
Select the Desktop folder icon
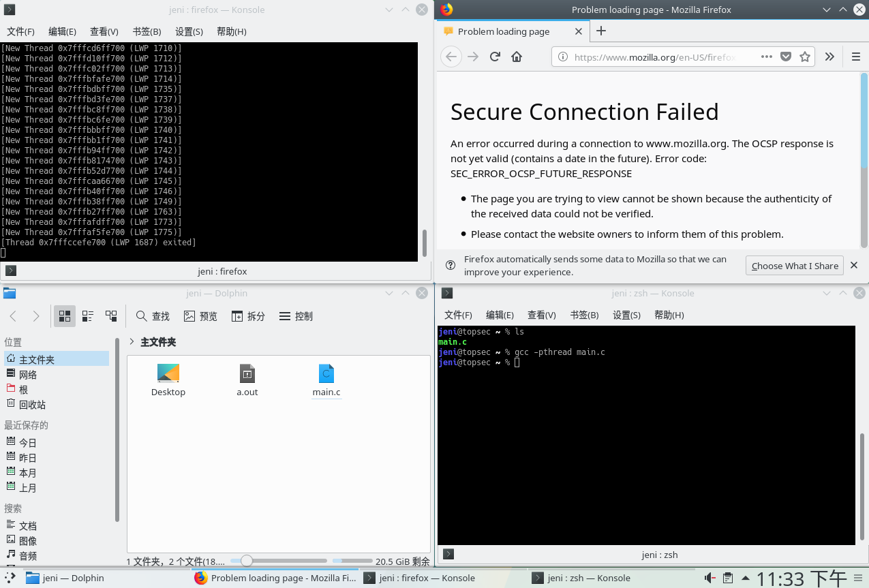168,380
